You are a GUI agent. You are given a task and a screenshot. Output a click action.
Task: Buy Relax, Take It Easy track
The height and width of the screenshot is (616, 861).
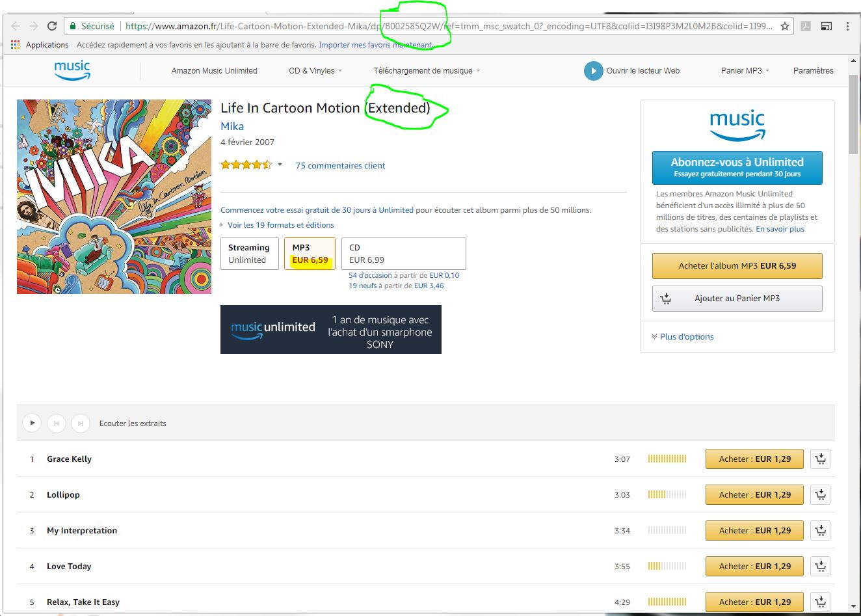point(755,602)
